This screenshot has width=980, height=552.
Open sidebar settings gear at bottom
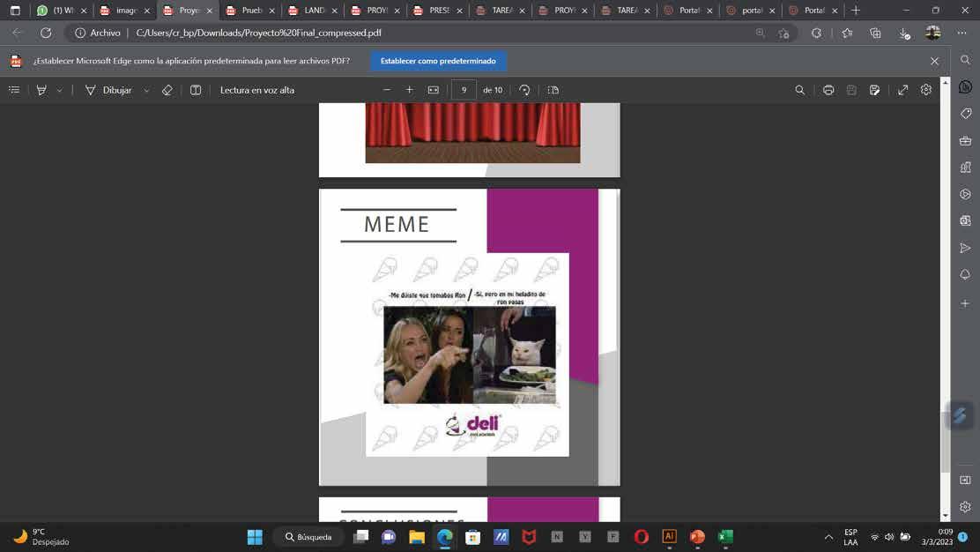click(966, 507)
